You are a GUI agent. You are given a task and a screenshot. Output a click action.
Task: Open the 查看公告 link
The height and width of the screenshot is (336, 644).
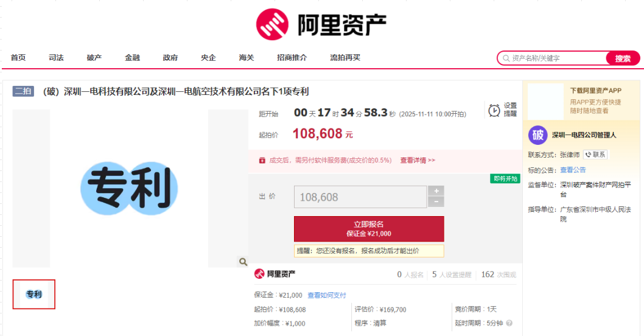point(573,170)
